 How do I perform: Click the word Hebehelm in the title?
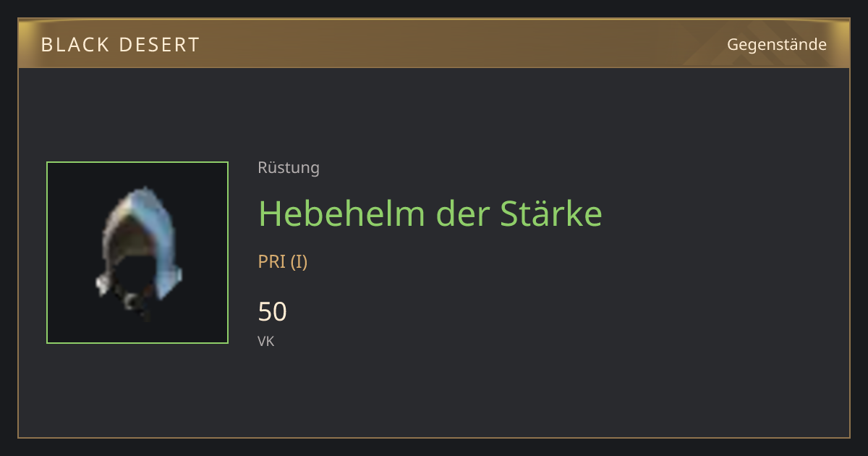tap(342, 214)
